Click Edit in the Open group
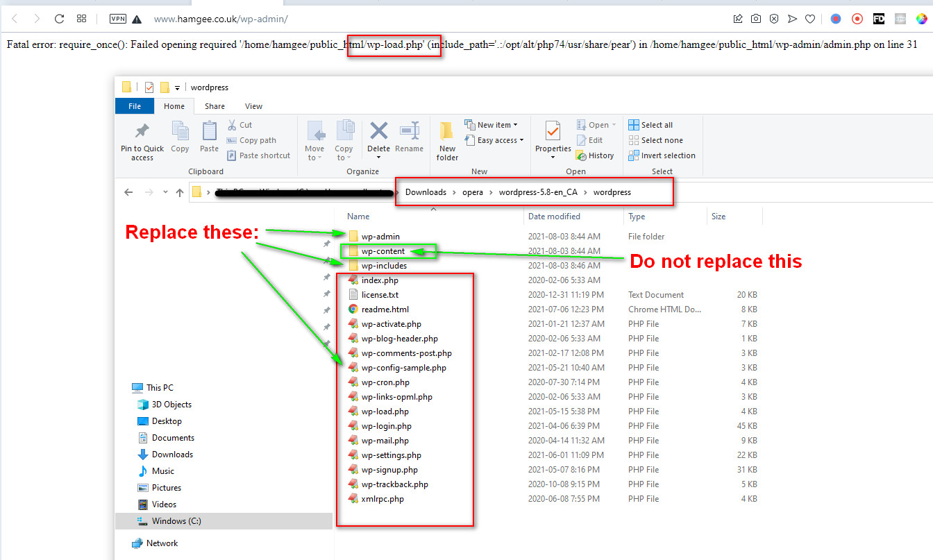The width and height of the screenshot is (933, 560). tap(589, 140)
